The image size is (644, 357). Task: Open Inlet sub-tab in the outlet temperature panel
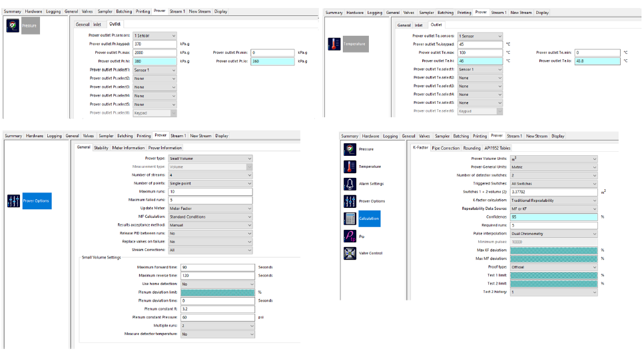(x=418, y=25)
